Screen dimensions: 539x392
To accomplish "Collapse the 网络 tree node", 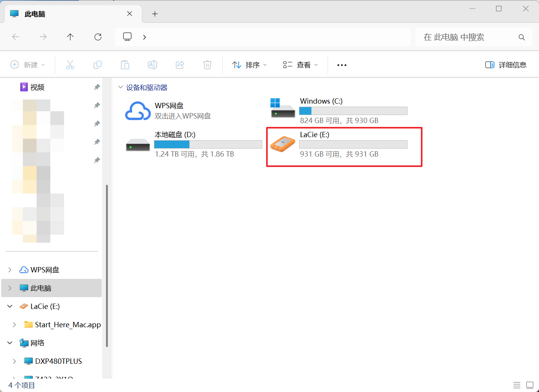I will (x=10, y=343).
